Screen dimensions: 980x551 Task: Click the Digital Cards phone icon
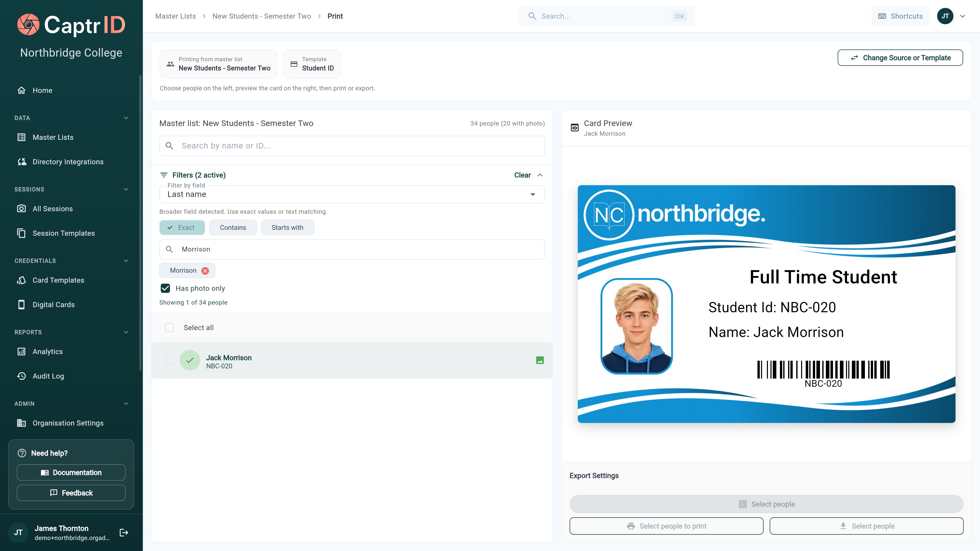[22, 305]
